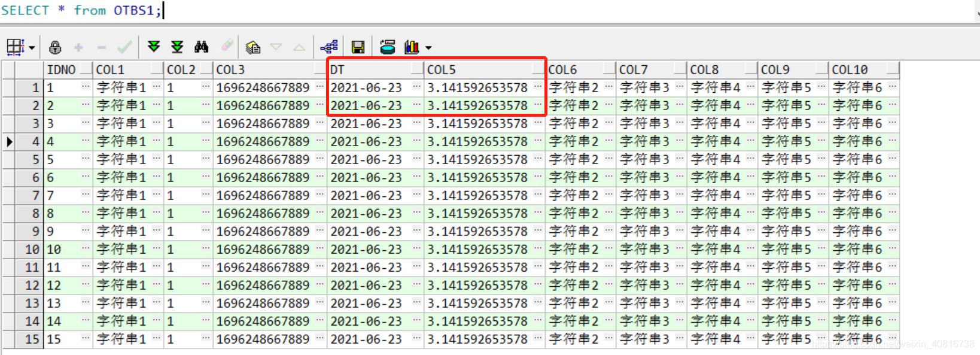Click the downward triangle record navigation icon
The image size is (980, 355).
coord(276,47)
